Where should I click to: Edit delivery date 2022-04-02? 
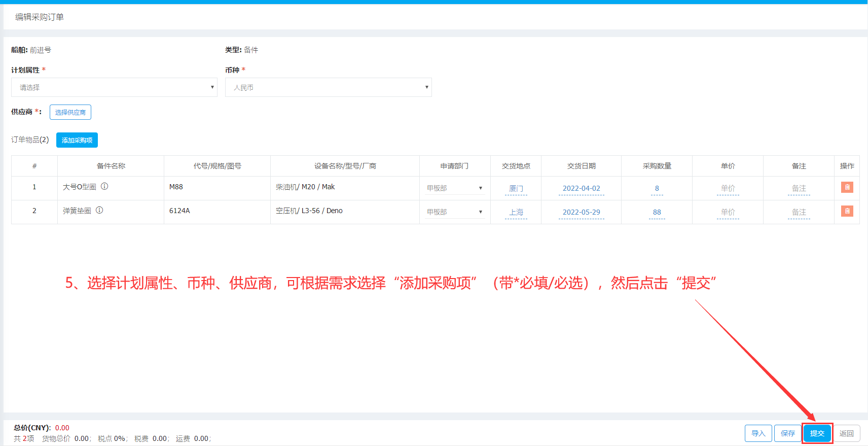pos(582,189)
